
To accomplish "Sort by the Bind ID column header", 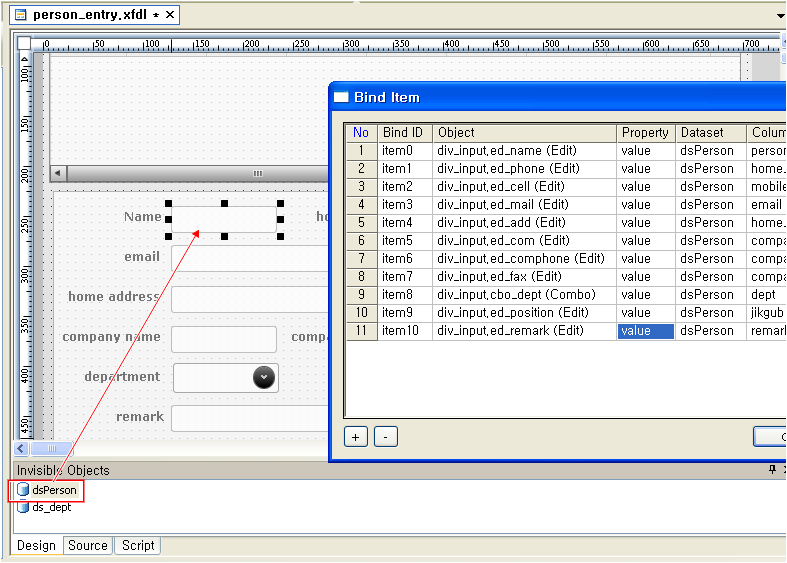I will click(x=404, y=133).
